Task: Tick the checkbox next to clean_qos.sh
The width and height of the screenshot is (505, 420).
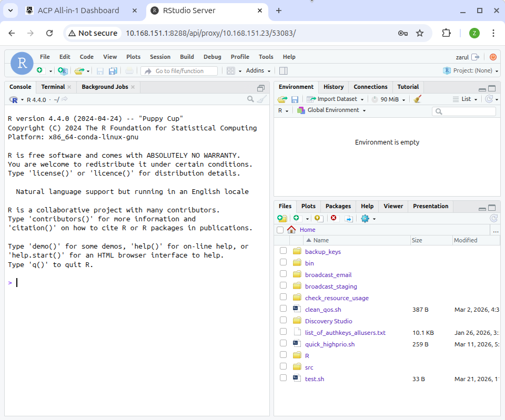Action: coord(284,309)
